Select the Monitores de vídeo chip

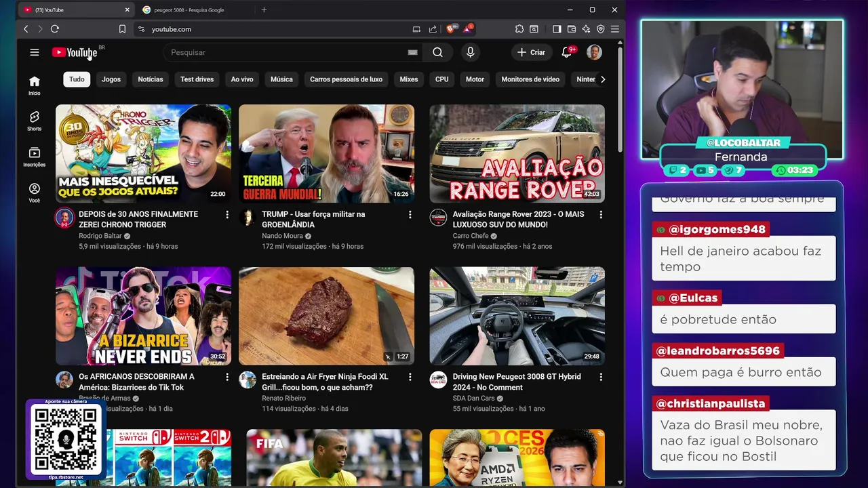530,79
